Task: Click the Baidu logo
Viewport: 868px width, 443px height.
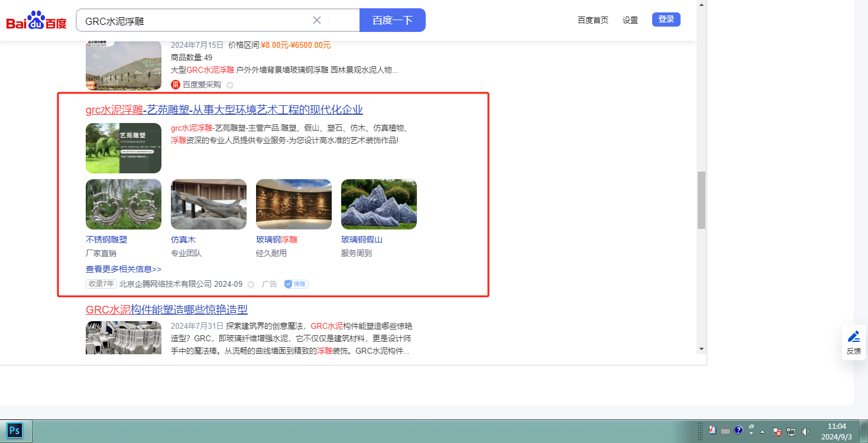Action: tap(36, 21)
